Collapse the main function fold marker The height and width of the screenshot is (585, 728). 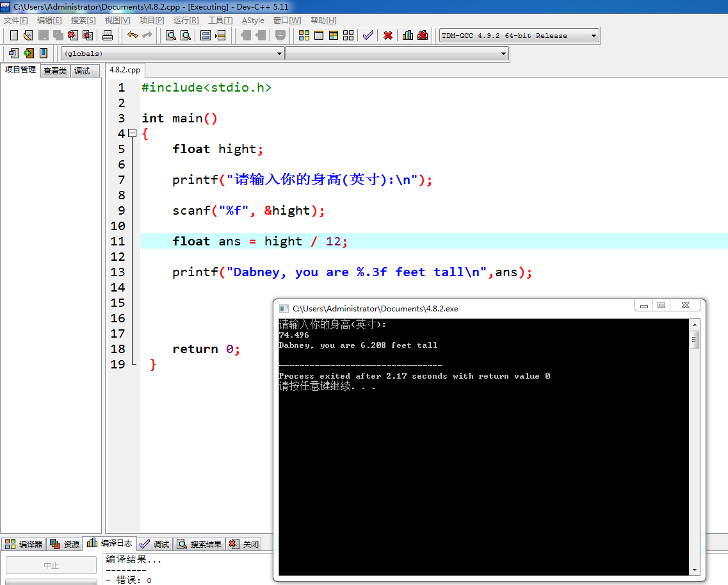tap(133, 133)
